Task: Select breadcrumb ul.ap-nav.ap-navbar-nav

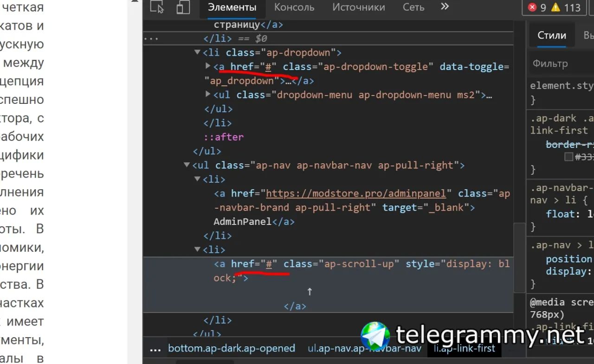Action: click(364, 348)
